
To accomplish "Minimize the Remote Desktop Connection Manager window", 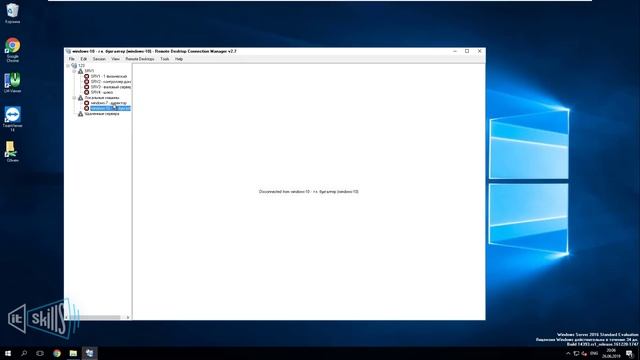I will 455,51.
